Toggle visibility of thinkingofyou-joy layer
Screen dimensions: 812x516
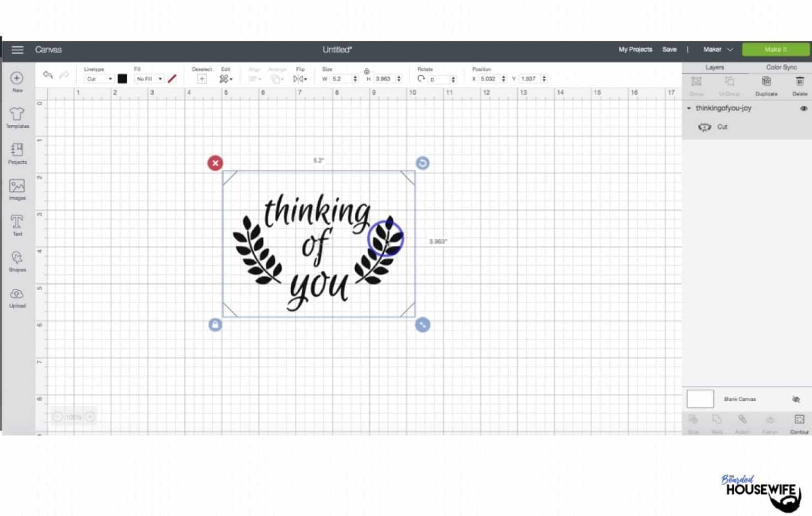tap(803, 108)
